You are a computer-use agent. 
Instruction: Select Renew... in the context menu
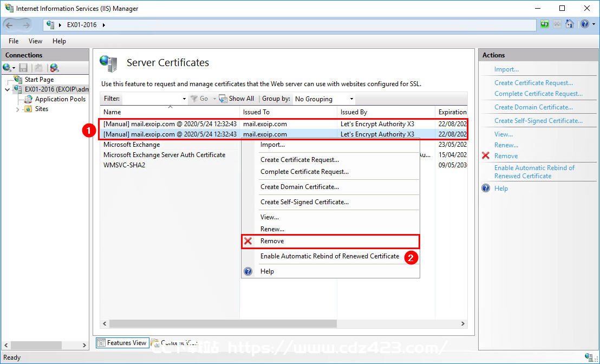pos(331,229)
